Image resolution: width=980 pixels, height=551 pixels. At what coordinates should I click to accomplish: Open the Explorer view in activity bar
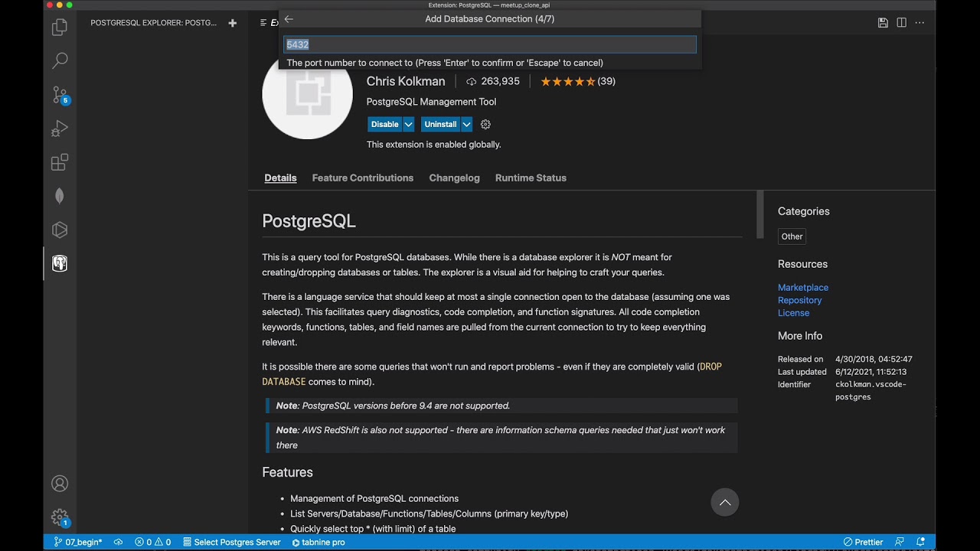tap(60, 28)
